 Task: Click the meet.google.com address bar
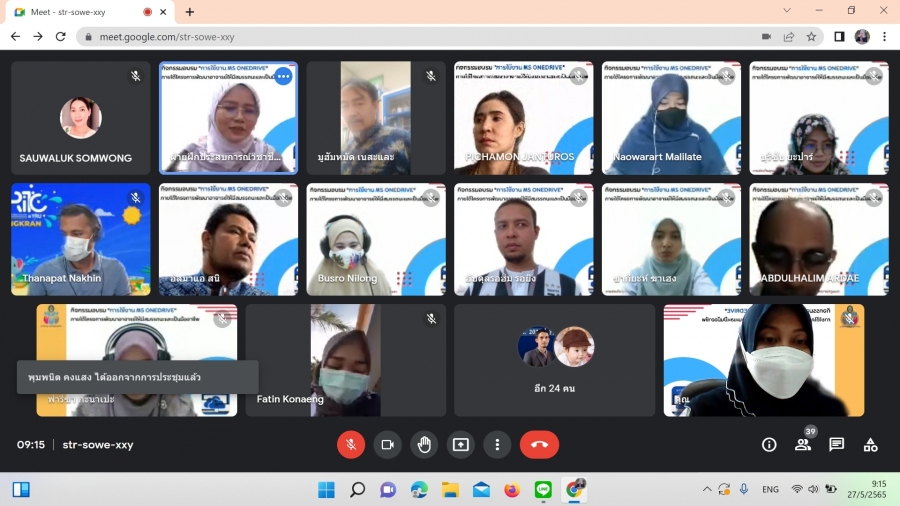(x=400, y=36)
